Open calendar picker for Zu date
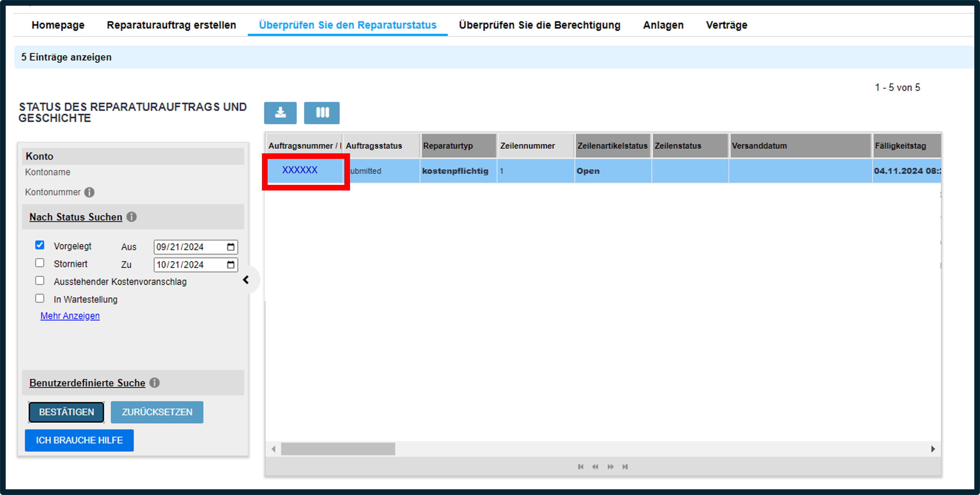 click(230, 265)
